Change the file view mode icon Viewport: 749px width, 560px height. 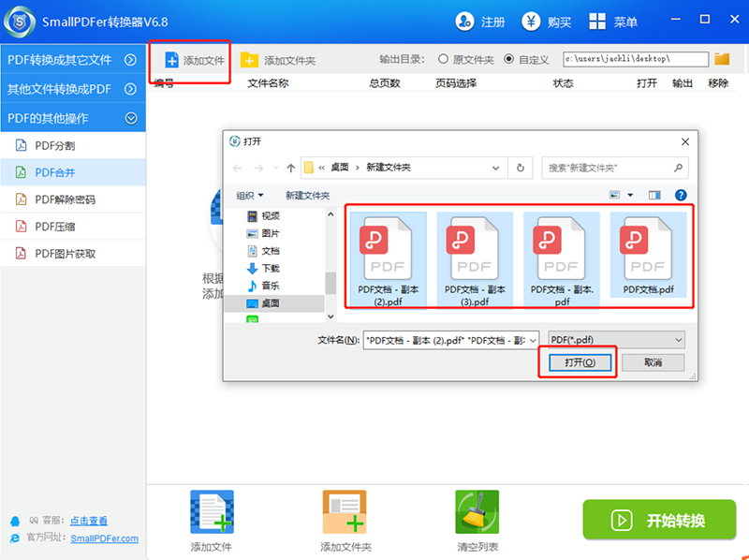pos(614,195)
